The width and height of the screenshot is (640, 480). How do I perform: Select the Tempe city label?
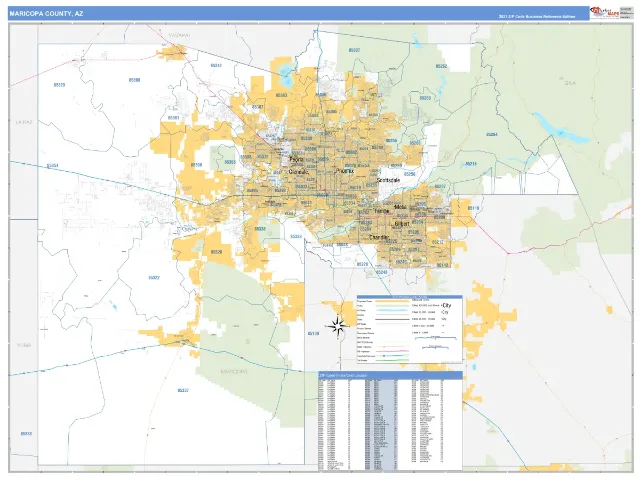tap(382, 211)
